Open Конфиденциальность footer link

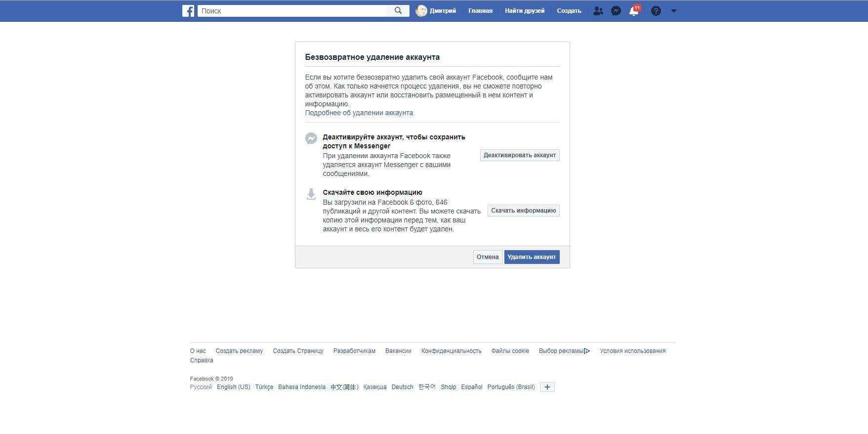(x=451, y=351)
